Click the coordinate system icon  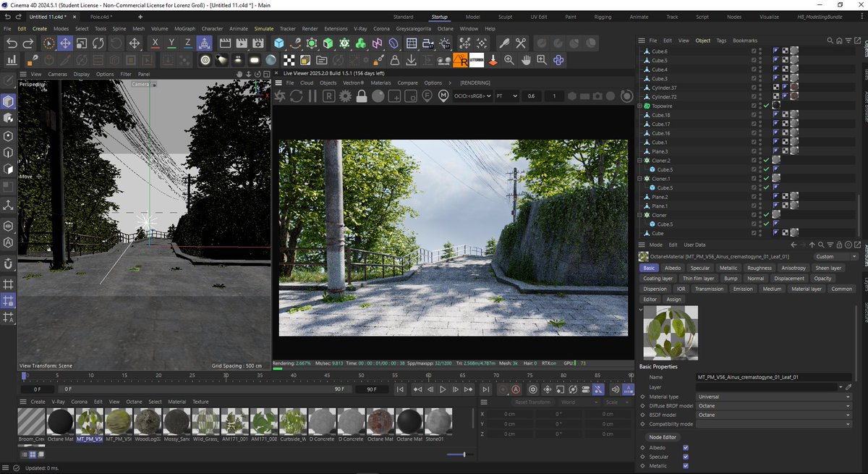point(205,43)
